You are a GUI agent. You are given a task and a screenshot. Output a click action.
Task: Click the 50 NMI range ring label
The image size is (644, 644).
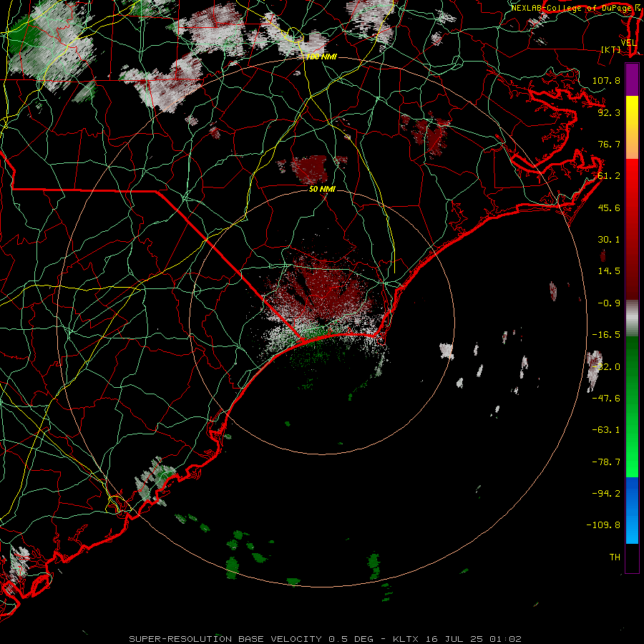(323, 189)
